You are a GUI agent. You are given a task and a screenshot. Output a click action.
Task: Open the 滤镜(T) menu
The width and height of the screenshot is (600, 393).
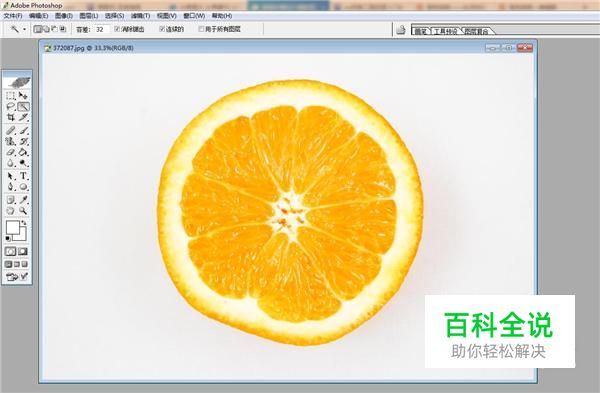click(140, 16)
